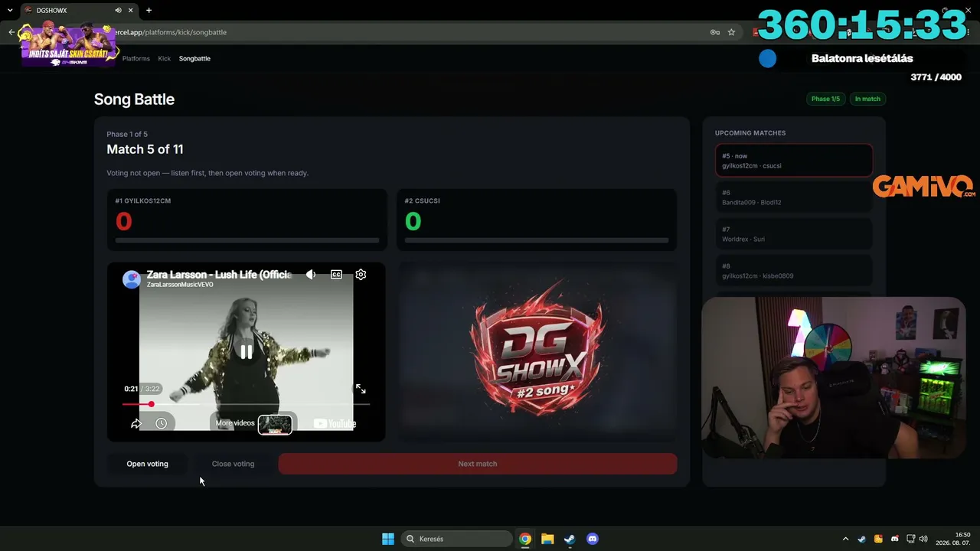Bookmark this page with the star
980x551 pixels.
pyautogui.click(x=731, y=32)
